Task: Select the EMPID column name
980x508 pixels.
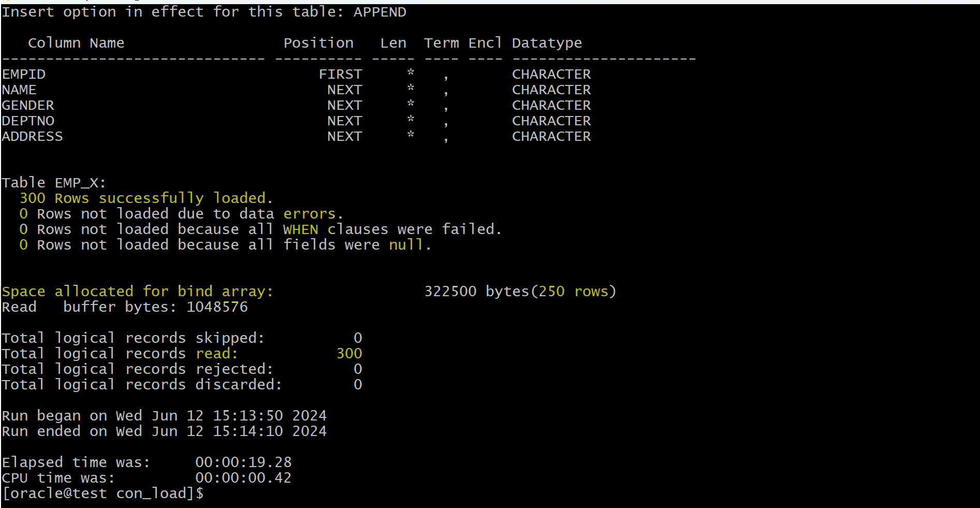Action: pos(24,74)
